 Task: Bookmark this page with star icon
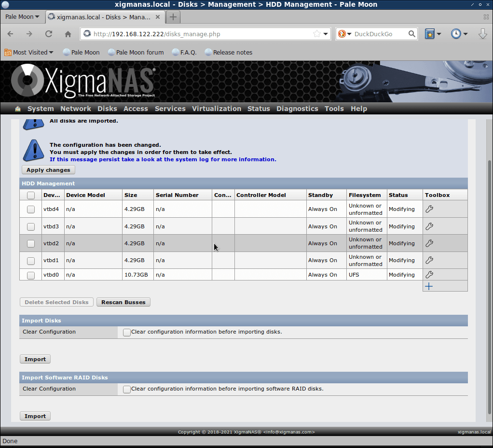click(x=317, y=34)
